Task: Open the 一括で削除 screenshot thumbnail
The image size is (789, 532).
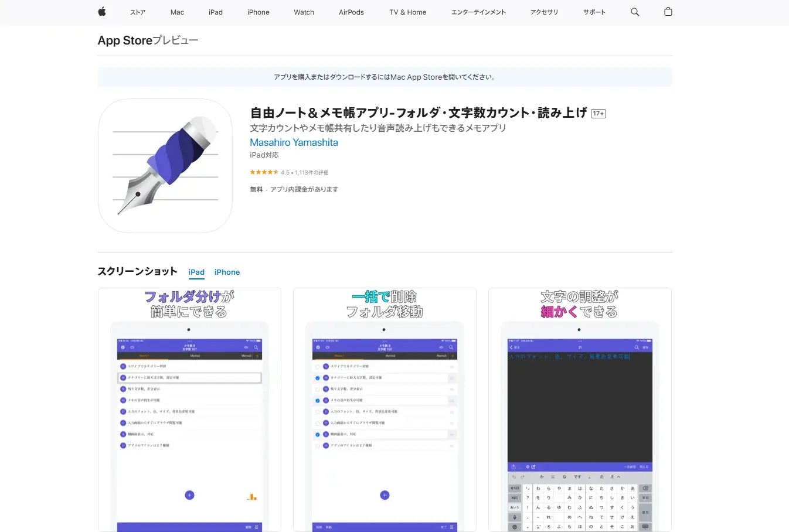Action: 385,410
